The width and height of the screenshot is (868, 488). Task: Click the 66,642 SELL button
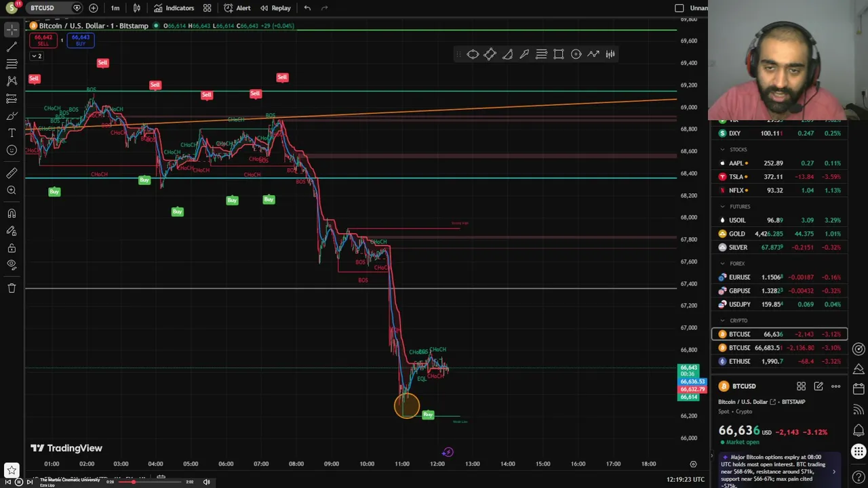coord(43,40)
